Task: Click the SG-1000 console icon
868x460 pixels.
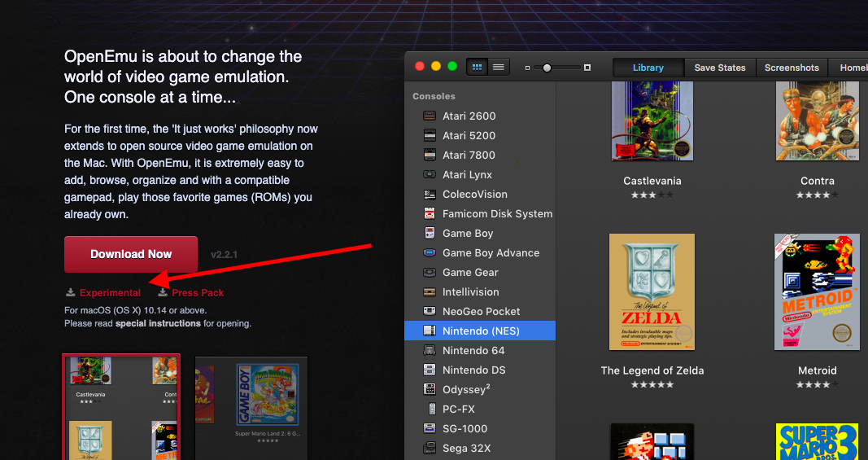Action: [430, 428]
